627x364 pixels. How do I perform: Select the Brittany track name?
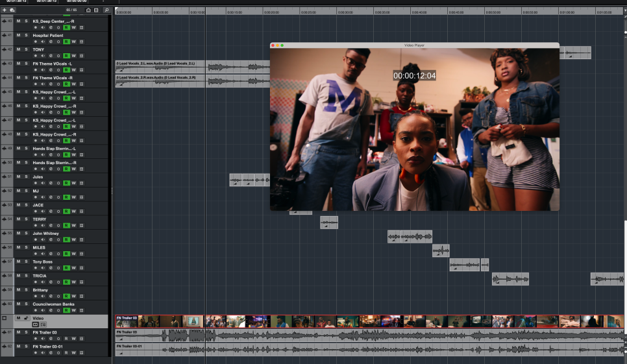(x=40, y=290)
